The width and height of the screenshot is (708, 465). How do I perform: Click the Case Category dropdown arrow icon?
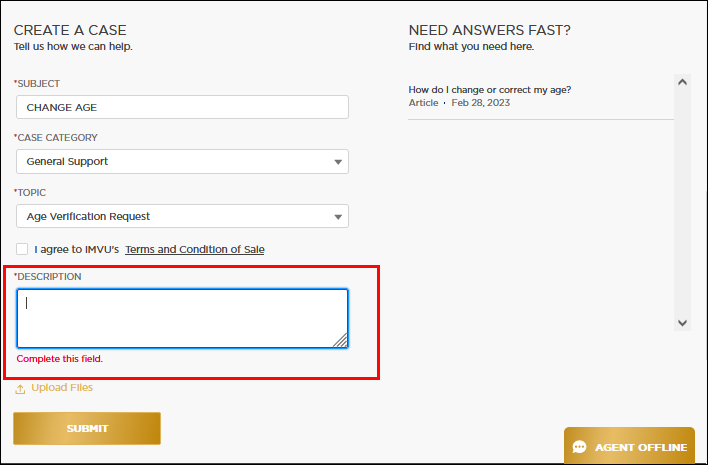coord(338,162)
